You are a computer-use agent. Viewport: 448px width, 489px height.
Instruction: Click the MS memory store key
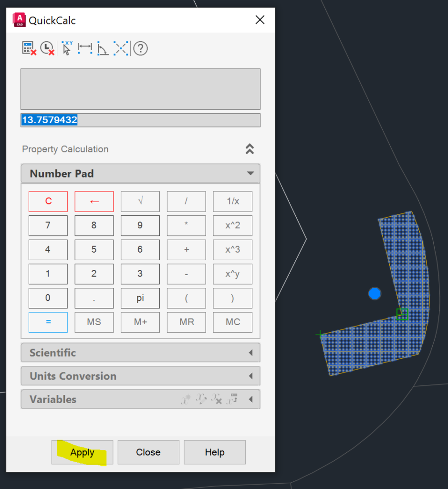(94, 322)
